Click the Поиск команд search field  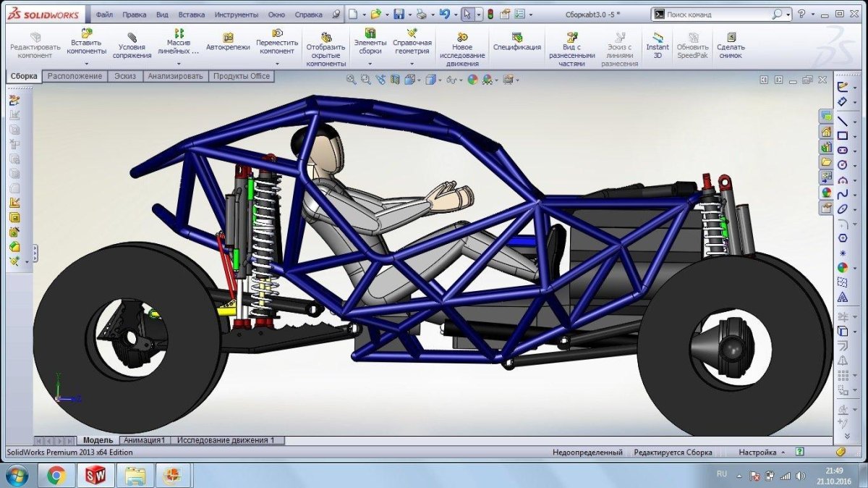[716, 13]
